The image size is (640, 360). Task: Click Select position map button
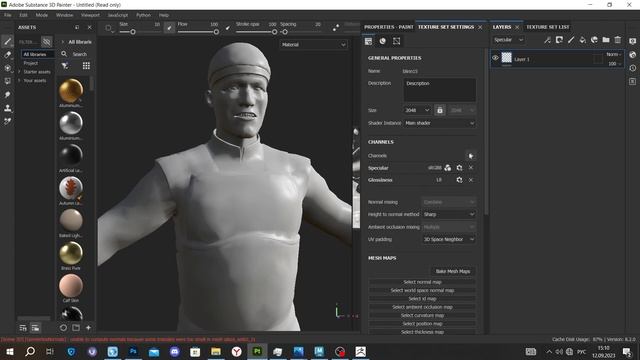(422, 324)
